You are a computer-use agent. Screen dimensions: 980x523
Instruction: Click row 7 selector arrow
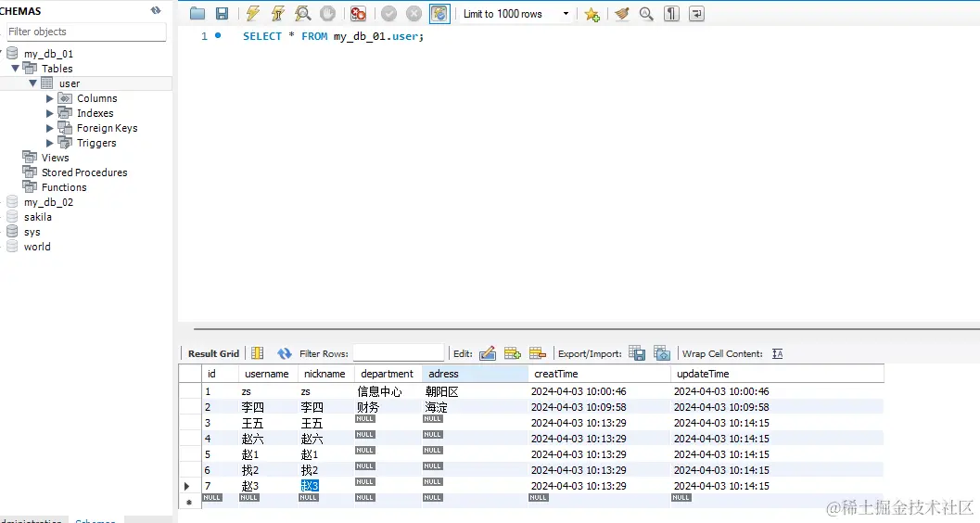tap(187, 486)
